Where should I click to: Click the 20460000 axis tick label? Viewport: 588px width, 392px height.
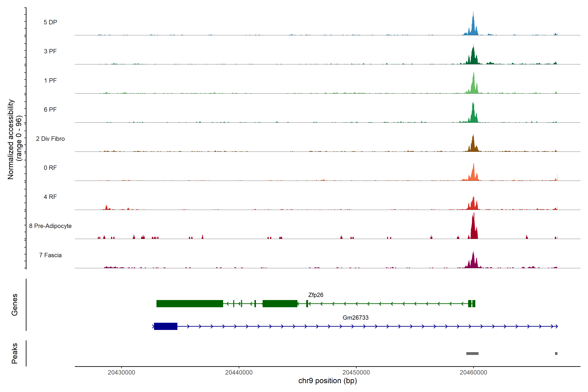(473, 372)
